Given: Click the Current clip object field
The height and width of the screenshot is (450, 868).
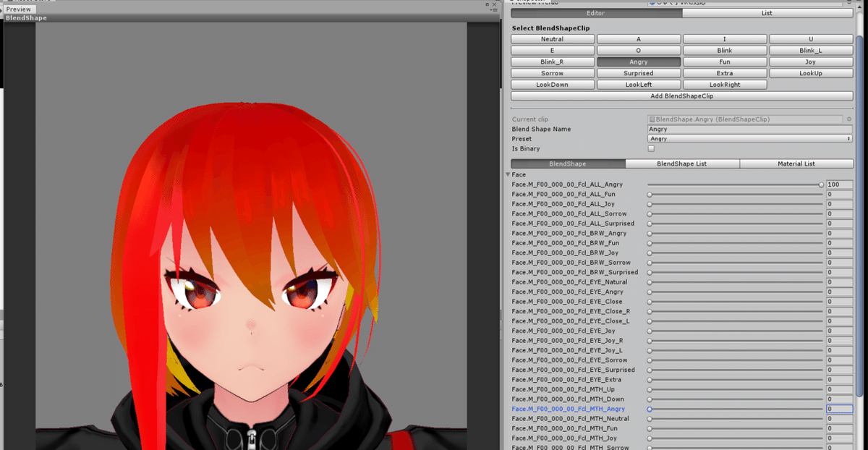Looking at the screenshot, I should pos(746,119).
